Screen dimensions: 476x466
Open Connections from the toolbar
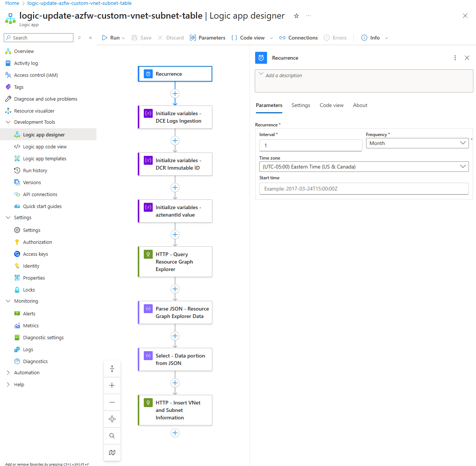(x=298, y=38)
